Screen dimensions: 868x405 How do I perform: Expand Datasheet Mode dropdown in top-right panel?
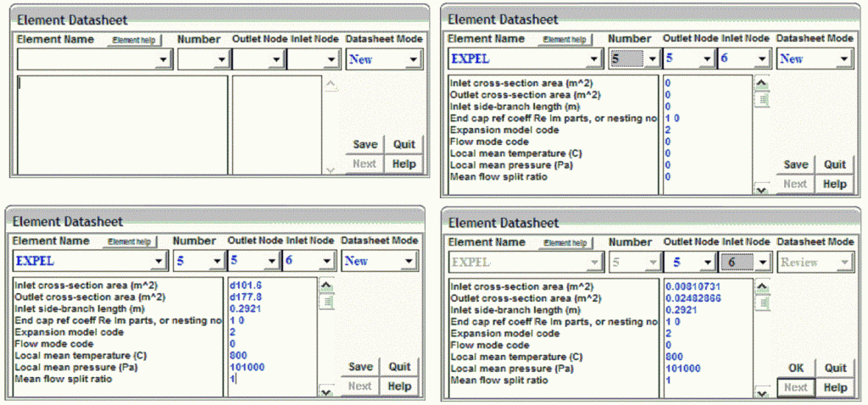[841, 58]
